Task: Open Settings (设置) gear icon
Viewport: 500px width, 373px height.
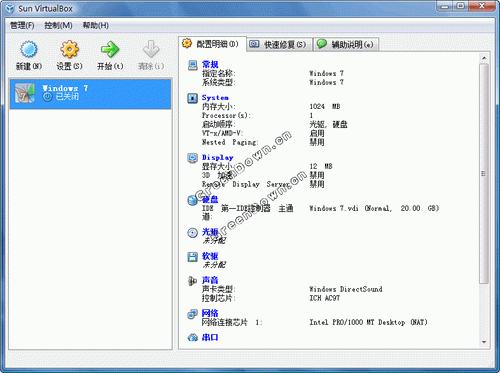Action: [x=69, y=49]
